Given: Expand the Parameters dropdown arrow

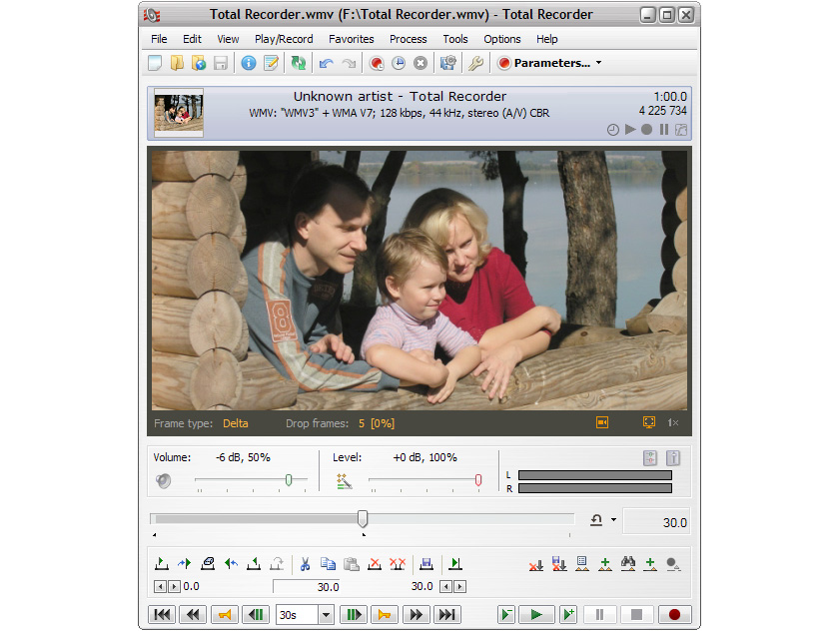Looking at the screenshot, I should pyautogui.click(x=598, y=63).
